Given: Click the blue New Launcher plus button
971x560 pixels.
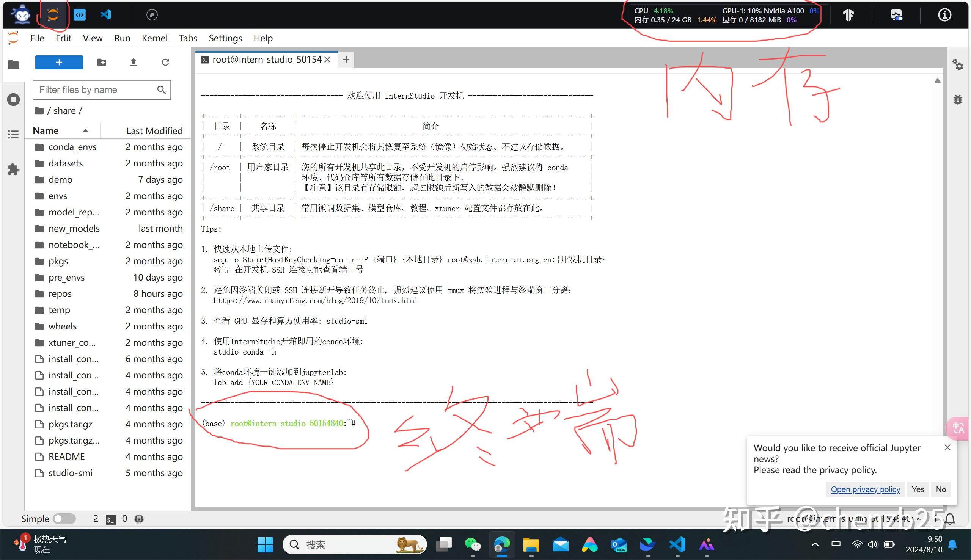Looking at the screenshot, I should (59, 62).
